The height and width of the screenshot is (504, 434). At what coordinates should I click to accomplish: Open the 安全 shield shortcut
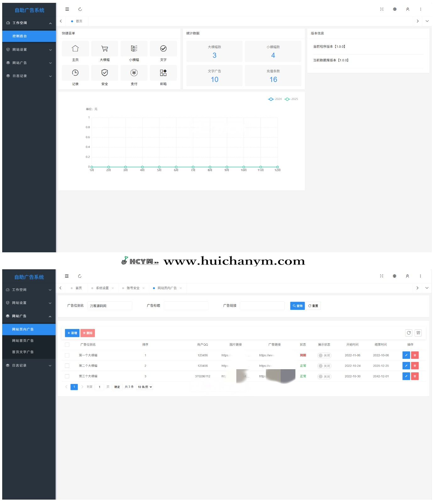[x=105, y=73]
